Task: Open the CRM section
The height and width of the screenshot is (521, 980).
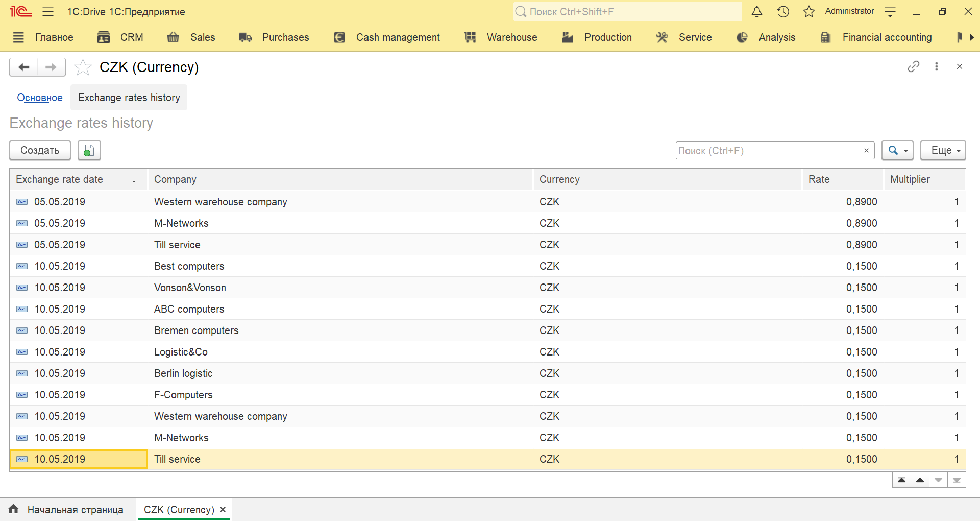Action: point(132,37)
